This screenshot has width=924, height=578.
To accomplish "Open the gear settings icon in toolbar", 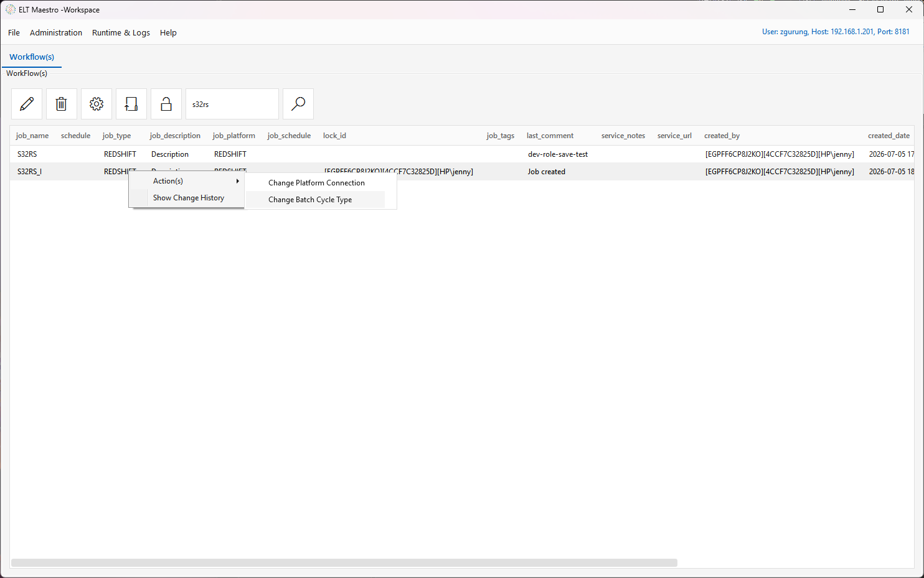I will point(97,104).
